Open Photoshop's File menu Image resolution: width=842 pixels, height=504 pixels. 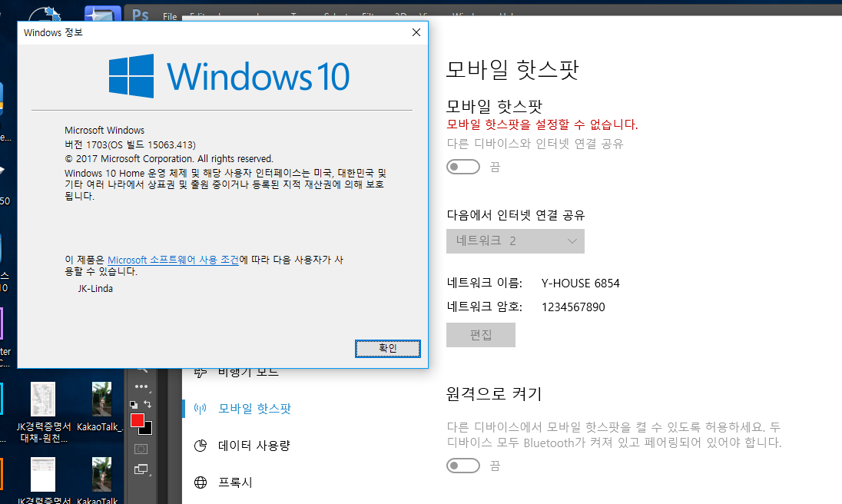tap(170, 16)
